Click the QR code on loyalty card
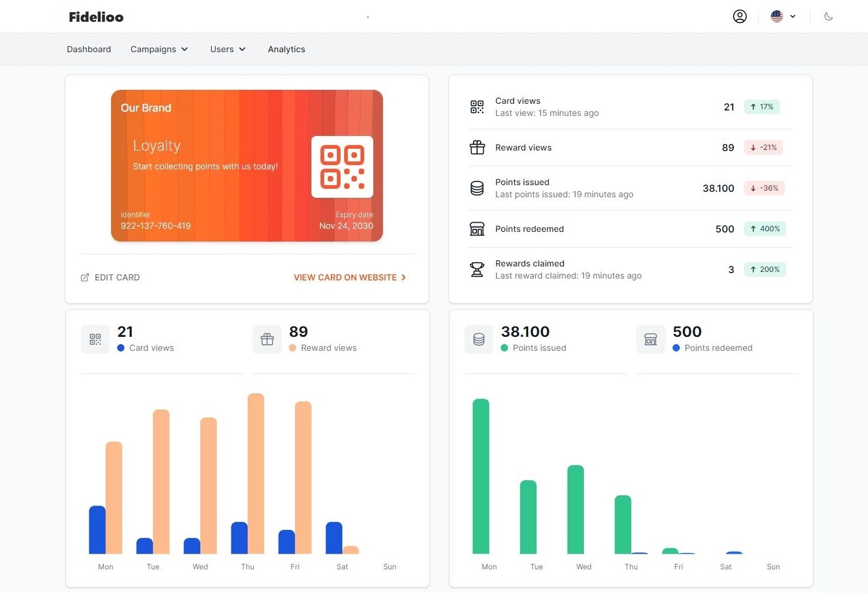The width and height of the screenshot is (868, 593). [342, 167]
